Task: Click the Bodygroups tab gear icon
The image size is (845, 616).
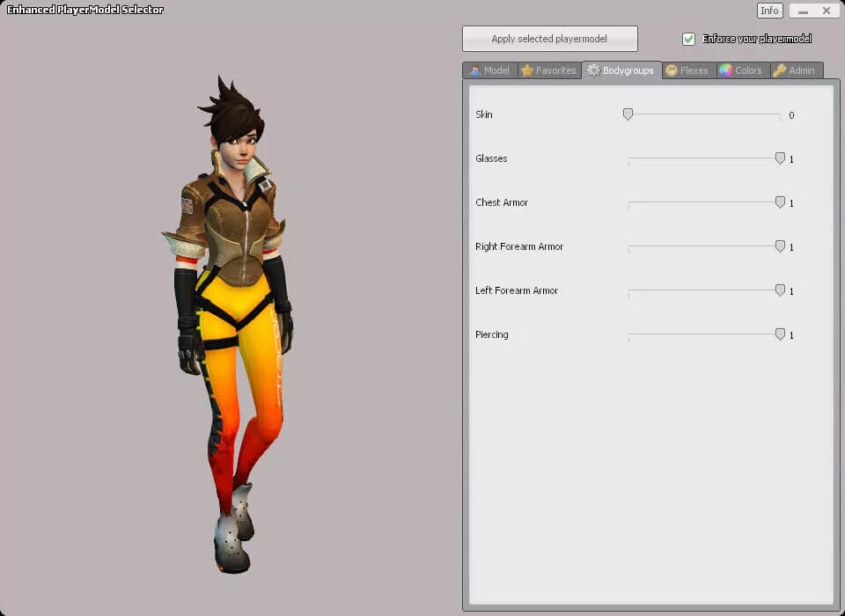Action: coord(593,70)
